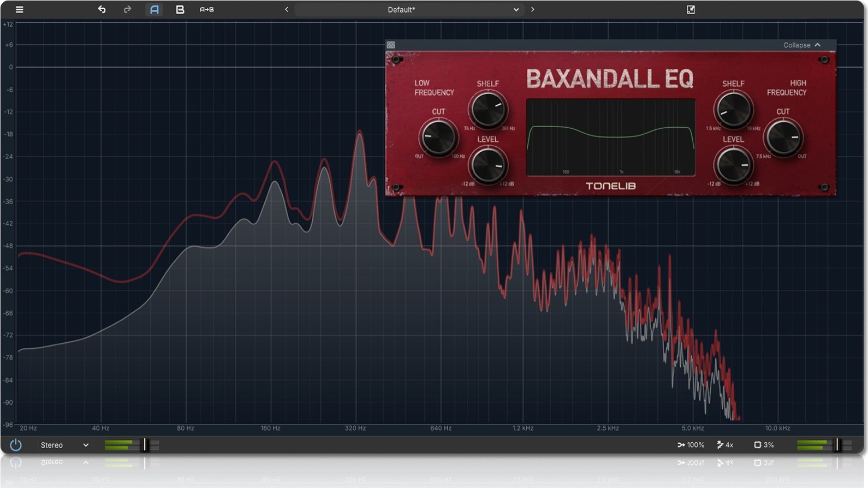Click the "10.0 kHz" frequency axis label
Screen dimensions: 868x488
[777, 428]
